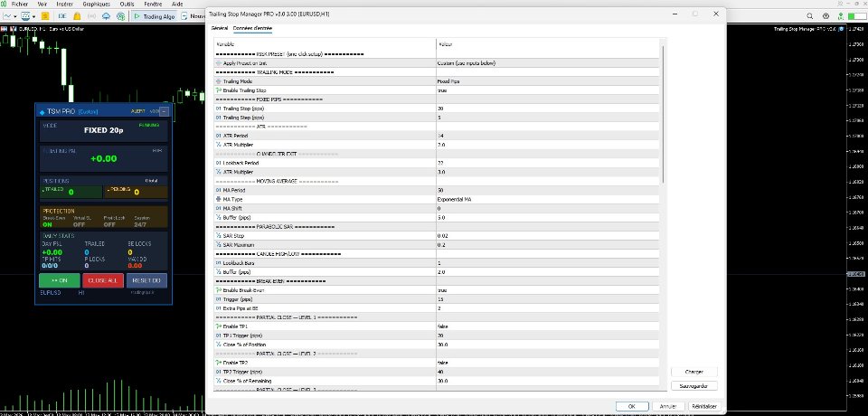Click the green globe network icon
The width and height of the screenshot is (868, 416).
point(120,16)
